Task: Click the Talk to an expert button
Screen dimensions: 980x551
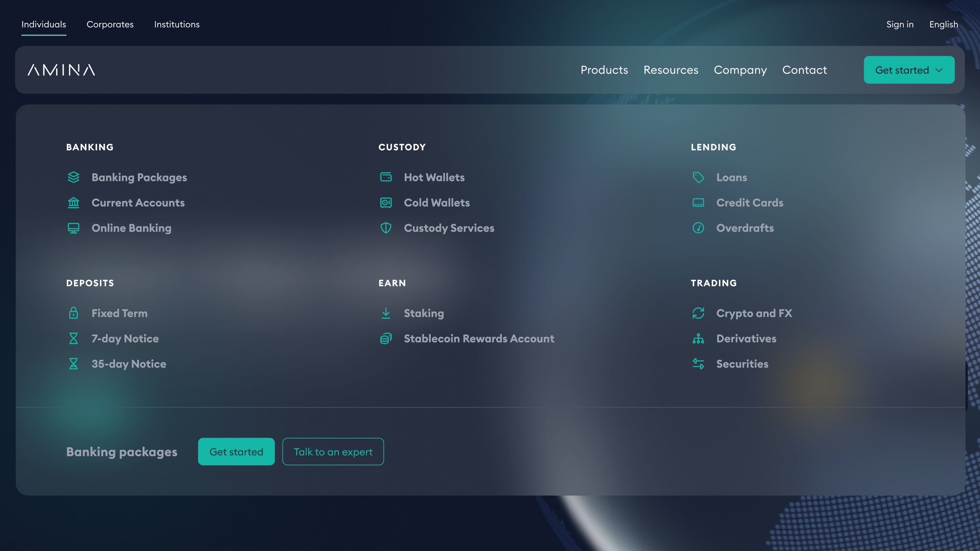Action: point(333,451)
